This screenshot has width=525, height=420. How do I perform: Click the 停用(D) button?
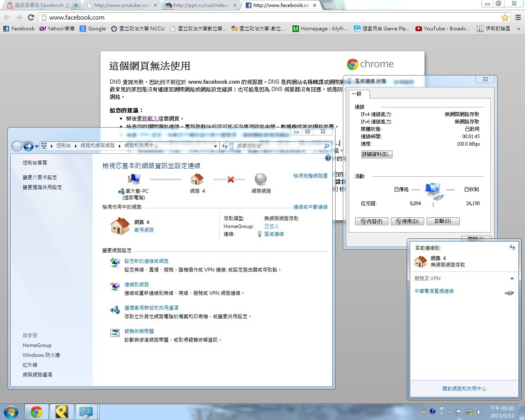[407, 221]
